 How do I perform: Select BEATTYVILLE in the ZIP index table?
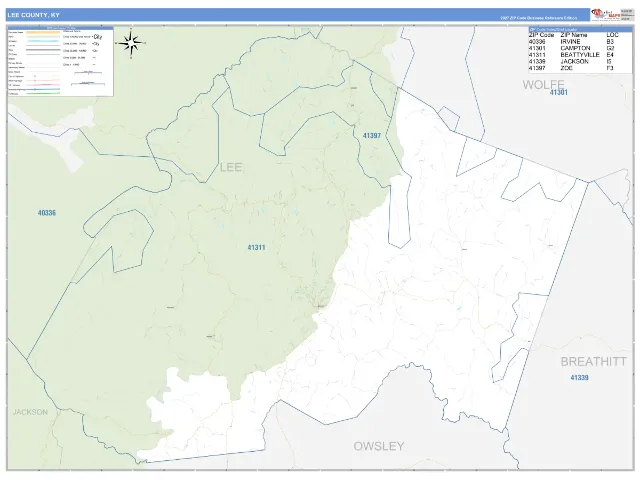point(580,55)
